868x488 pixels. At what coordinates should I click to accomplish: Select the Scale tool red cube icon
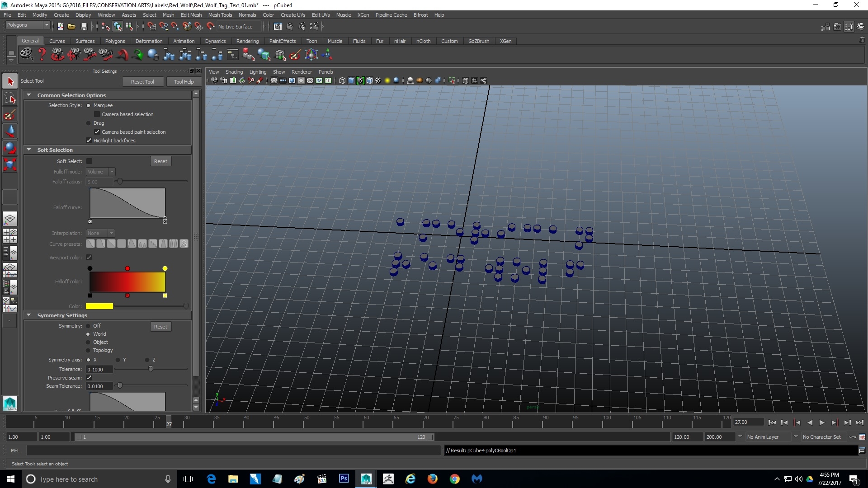coord(10,164)
